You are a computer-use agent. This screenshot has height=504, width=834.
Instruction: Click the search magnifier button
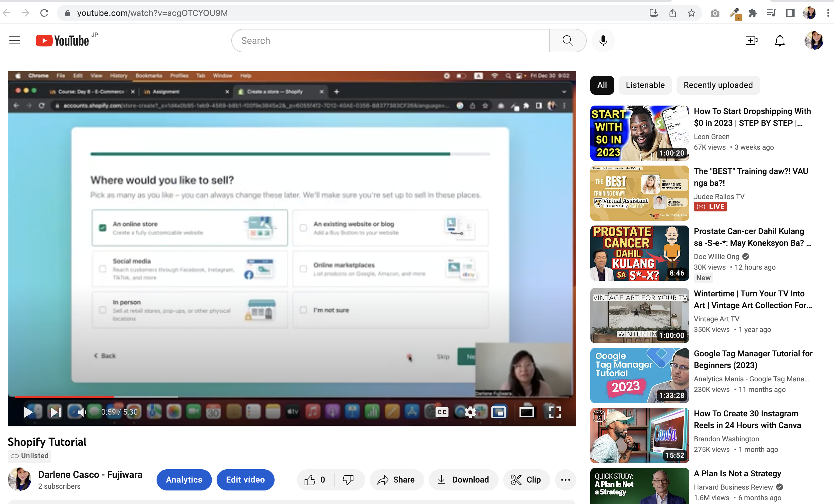coord(568,41)
